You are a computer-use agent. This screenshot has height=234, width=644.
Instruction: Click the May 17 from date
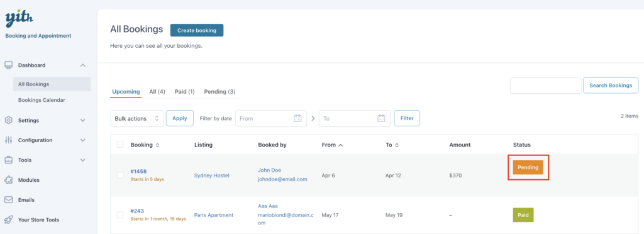[330, 214]
